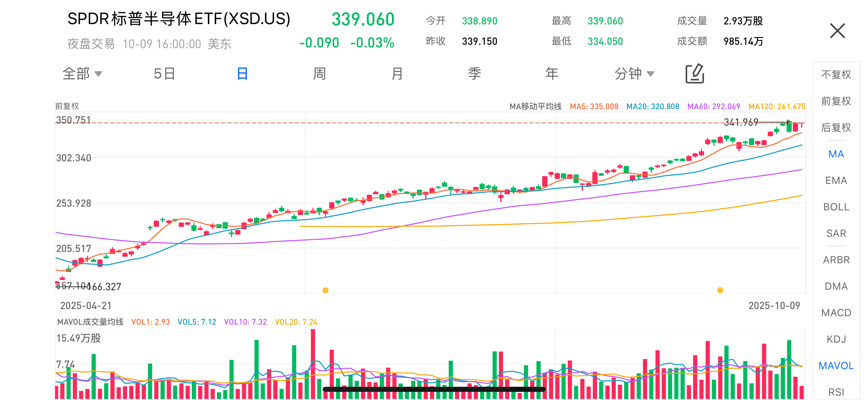
Task: Select the SAR indicator
Action: [836, 233]
